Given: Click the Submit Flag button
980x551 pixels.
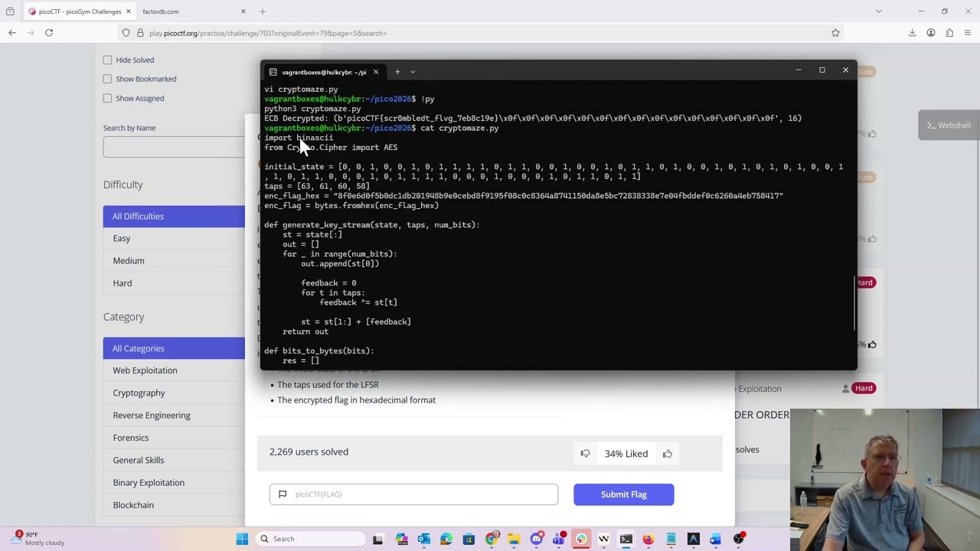Looking at the screenshot, I should click(x=624, y=494).
